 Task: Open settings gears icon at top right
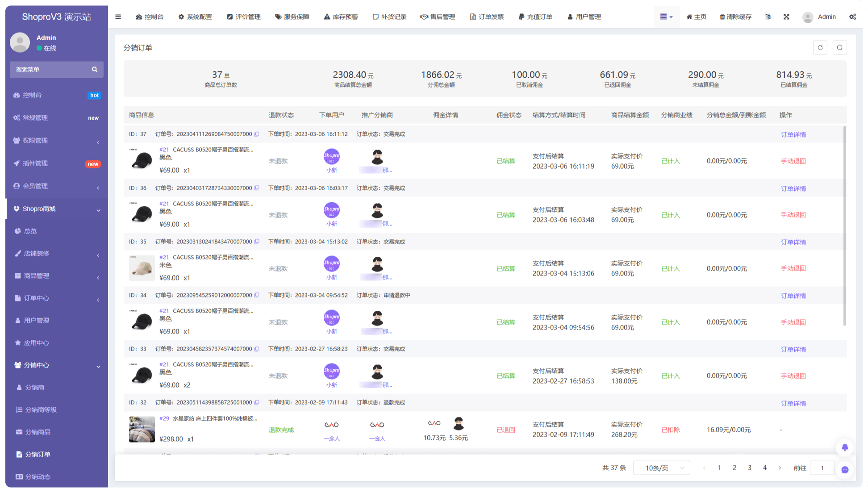tap(852, 17)
